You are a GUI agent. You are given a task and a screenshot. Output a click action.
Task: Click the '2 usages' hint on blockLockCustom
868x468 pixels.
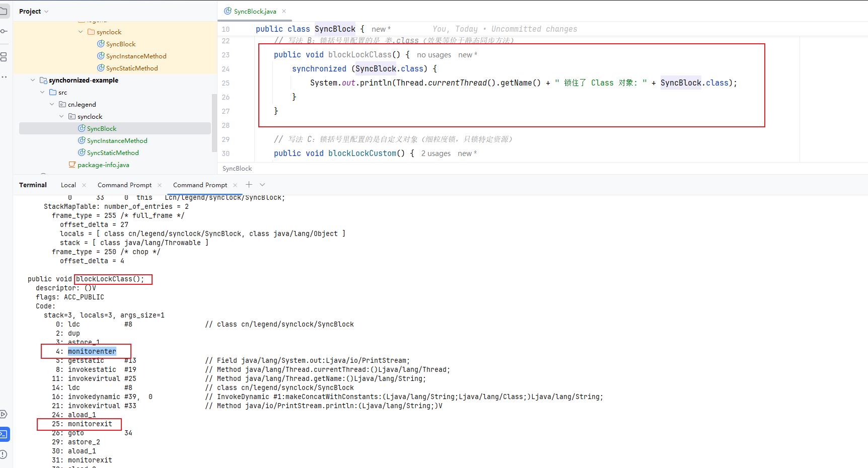pos(436,153)
